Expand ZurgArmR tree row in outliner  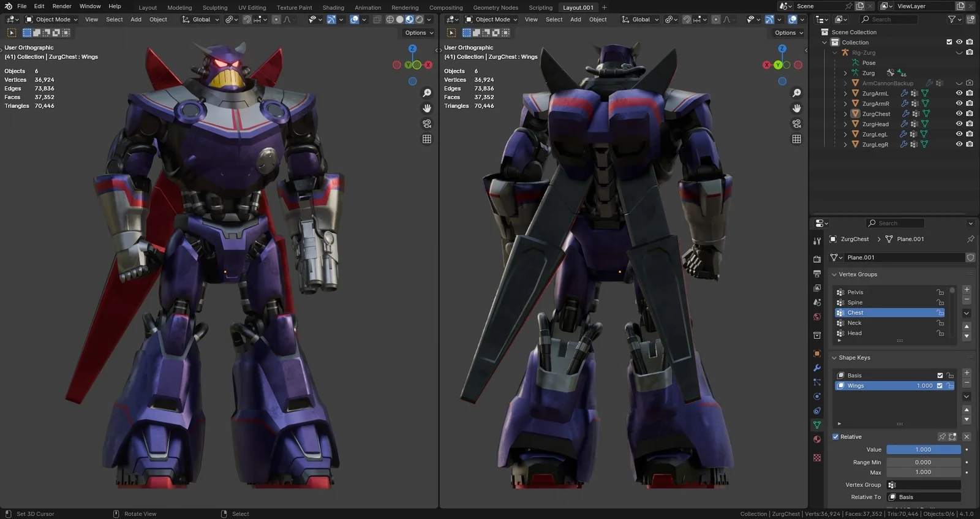pyautogui.click(x=845, y=104)
